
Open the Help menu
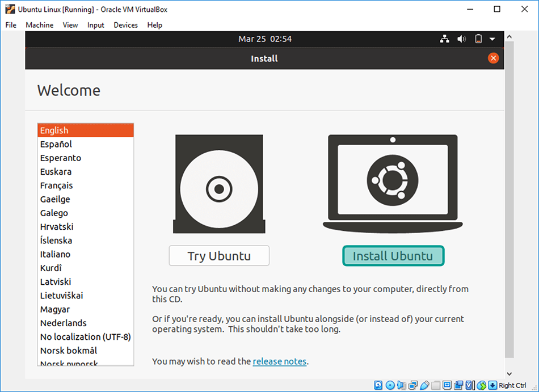(x=155, y=25)
